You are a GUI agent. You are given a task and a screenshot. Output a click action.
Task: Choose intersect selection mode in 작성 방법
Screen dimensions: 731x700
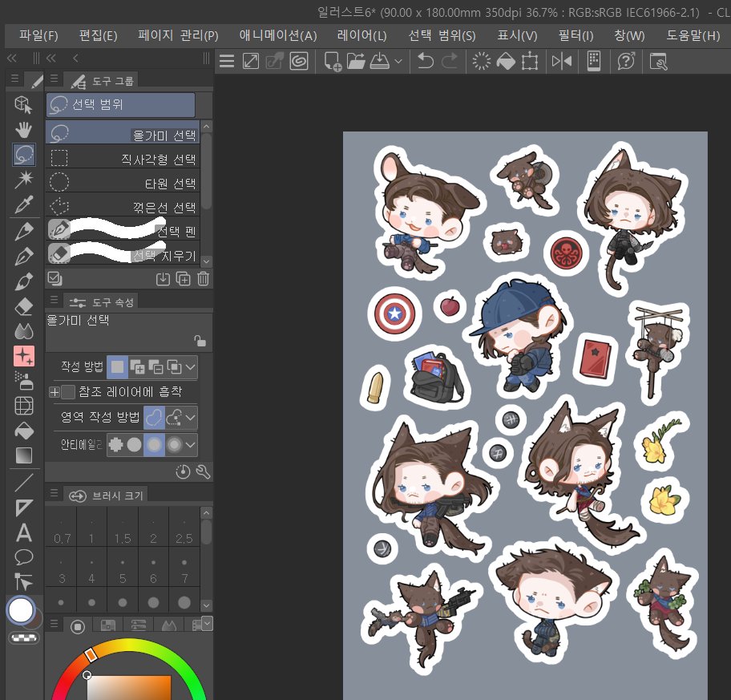[175, 367]
